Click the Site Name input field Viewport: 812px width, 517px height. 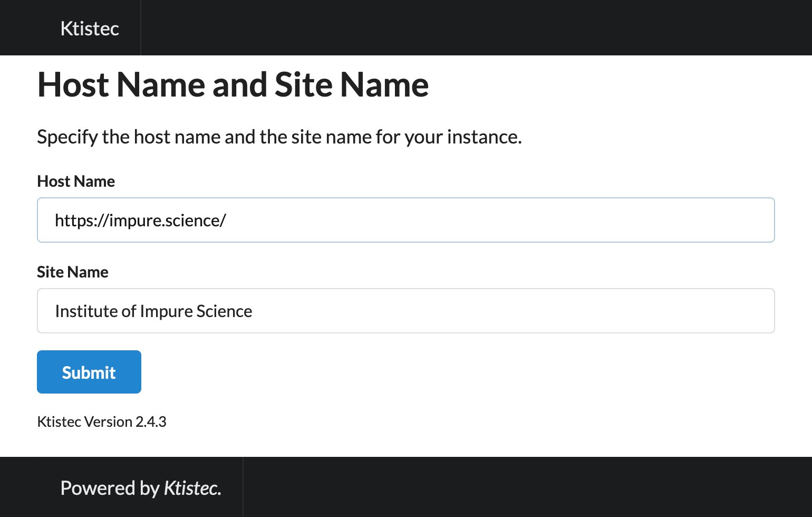[405, 311]
